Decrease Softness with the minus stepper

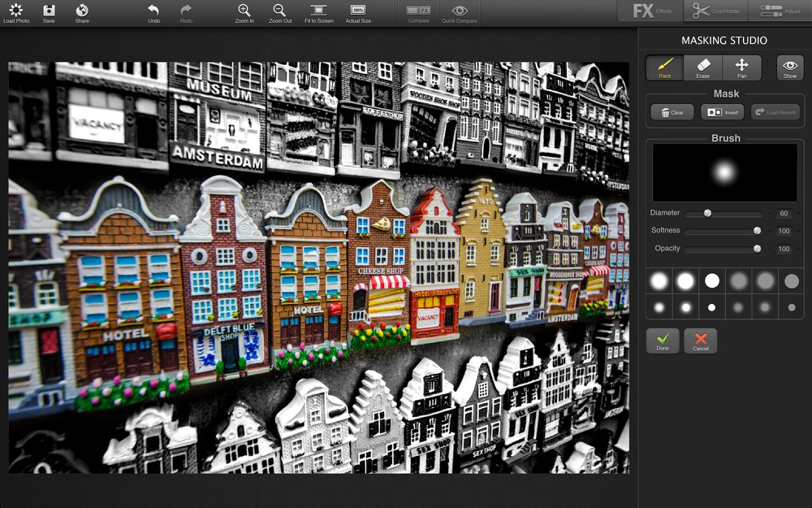[770, 231]
